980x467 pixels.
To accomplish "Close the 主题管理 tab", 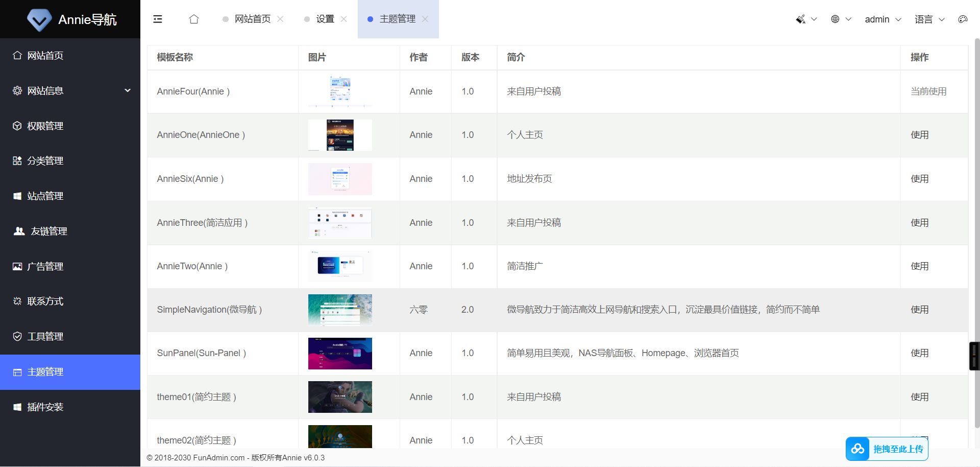I will coord(425,19).
